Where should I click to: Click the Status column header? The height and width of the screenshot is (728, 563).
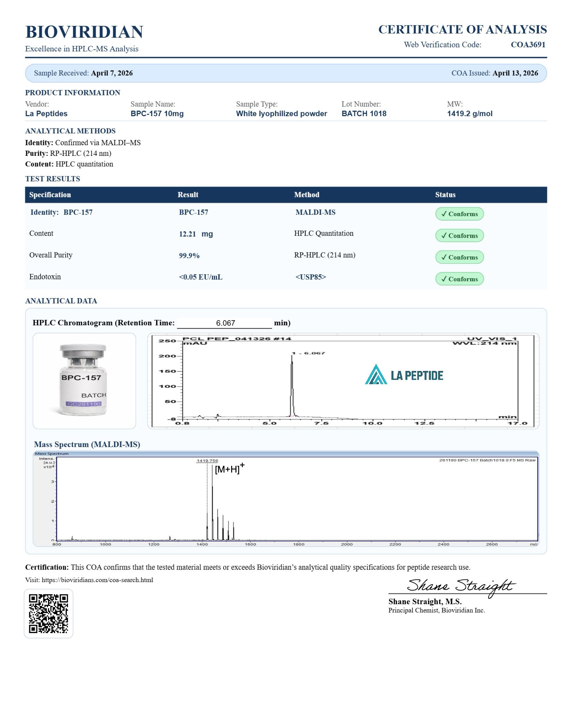[445, 195]
